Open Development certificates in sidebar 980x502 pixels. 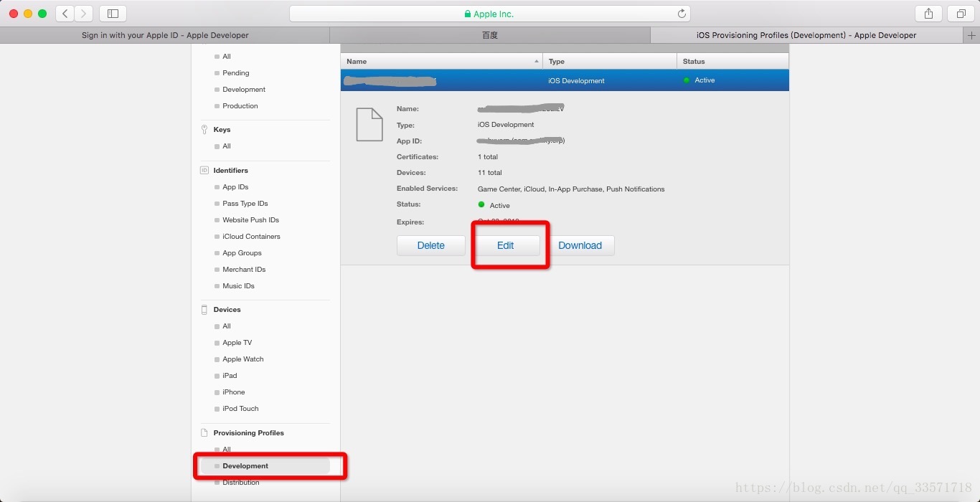[244, 90]
